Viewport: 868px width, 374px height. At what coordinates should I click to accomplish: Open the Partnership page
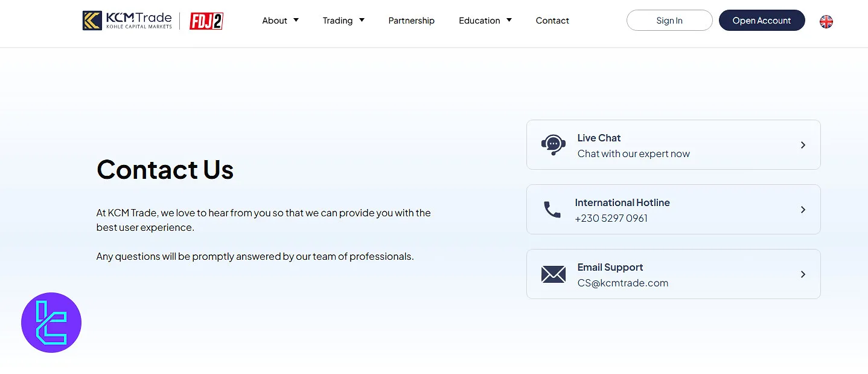411,21
